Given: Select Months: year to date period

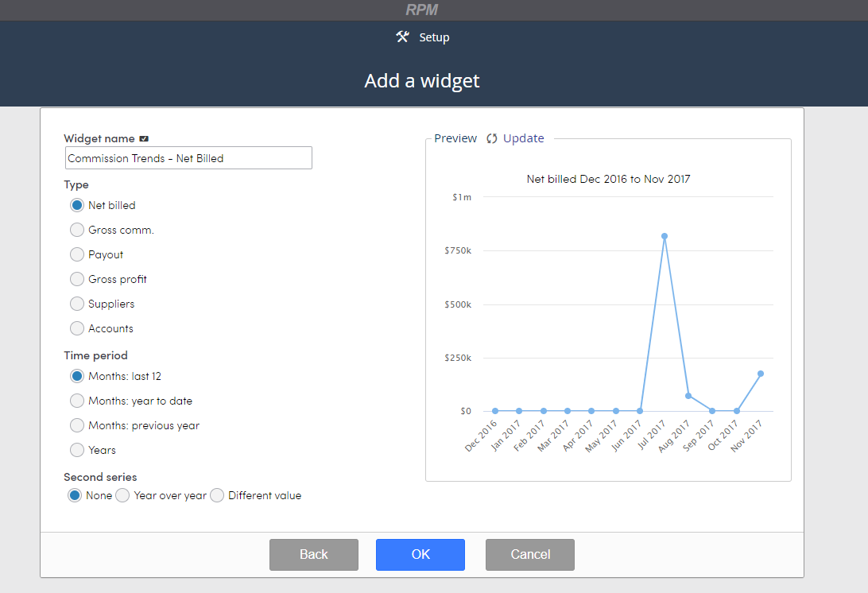Looking at the screenshot, I should tap(77, 401).
